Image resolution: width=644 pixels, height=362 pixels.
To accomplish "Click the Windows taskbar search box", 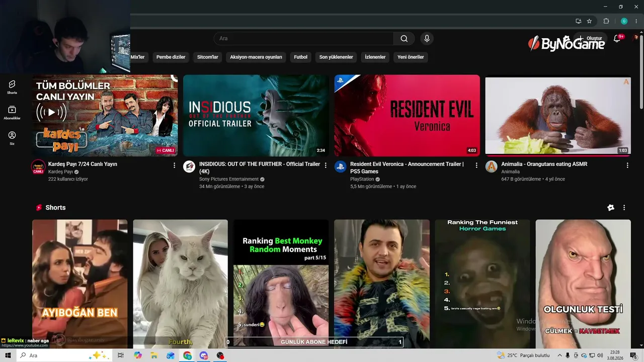I will [x=64, y=355].
